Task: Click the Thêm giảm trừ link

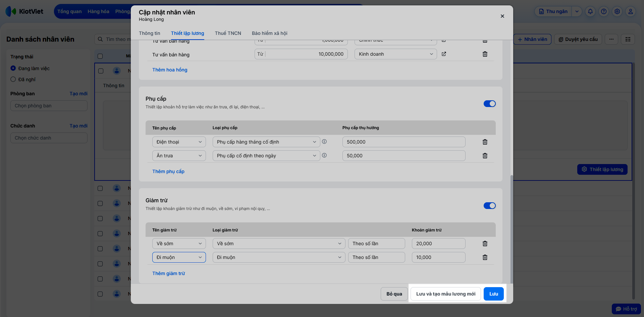Action: pyautogui.click(x=169, y=273)
